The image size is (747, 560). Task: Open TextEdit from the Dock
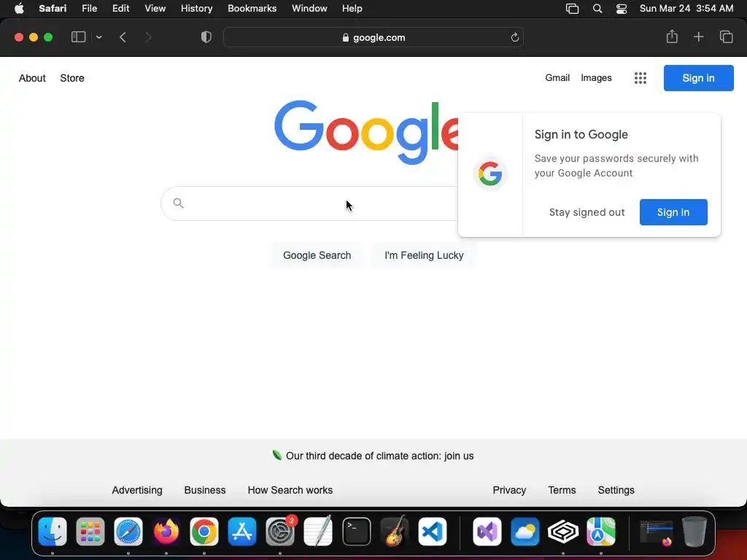pos(318,532)
